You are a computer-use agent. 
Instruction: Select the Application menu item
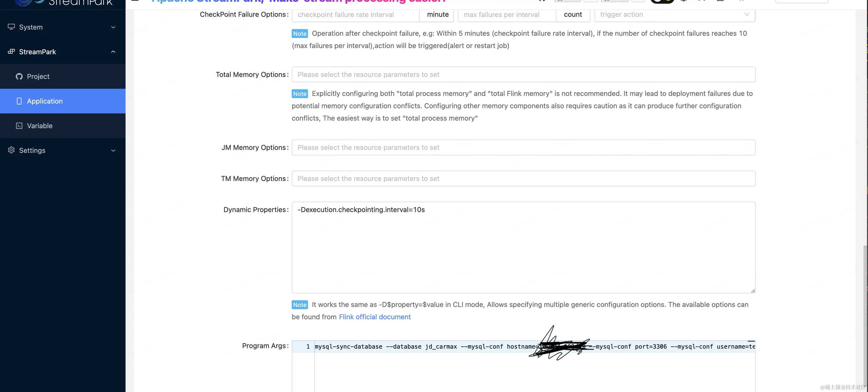click(x=63, y=101)
